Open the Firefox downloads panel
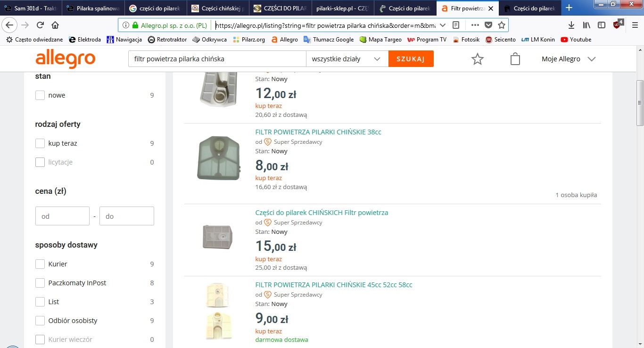Screen dimensions: 644x348 coord(571,25)
